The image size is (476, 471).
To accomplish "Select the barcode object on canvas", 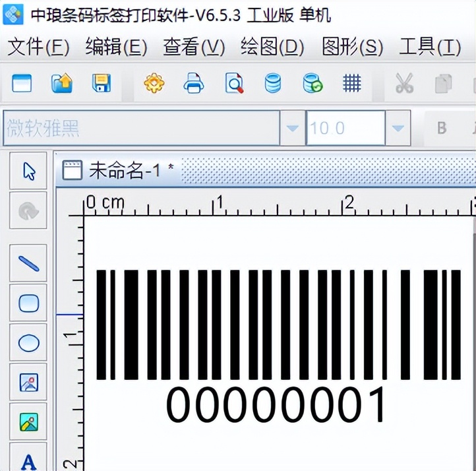I will 278,325.
